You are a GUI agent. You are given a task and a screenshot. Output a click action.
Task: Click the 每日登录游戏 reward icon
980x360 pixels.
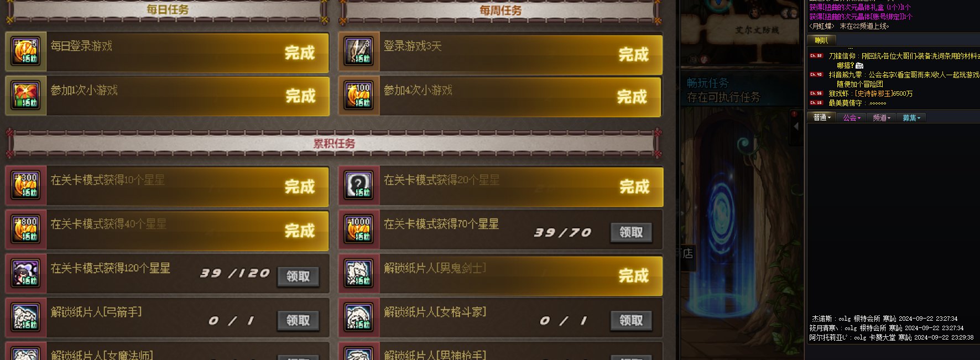pos(25,51)
